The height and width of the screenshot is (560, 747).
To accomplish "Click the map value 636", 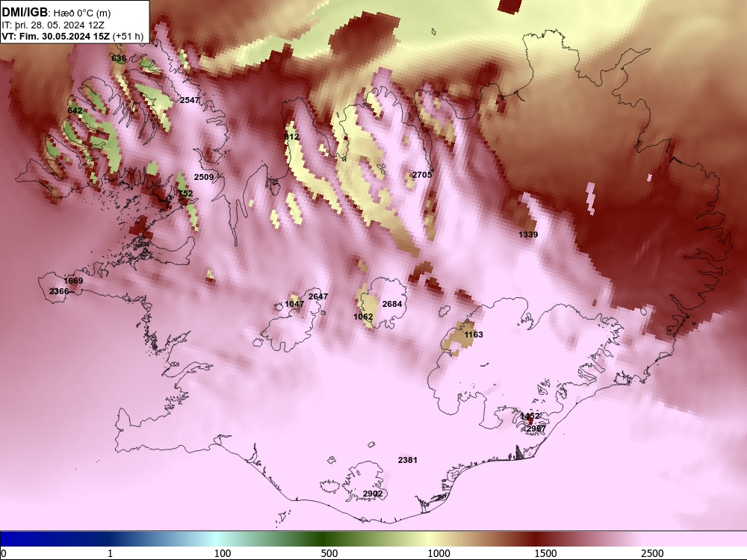I will click(119, 58).
